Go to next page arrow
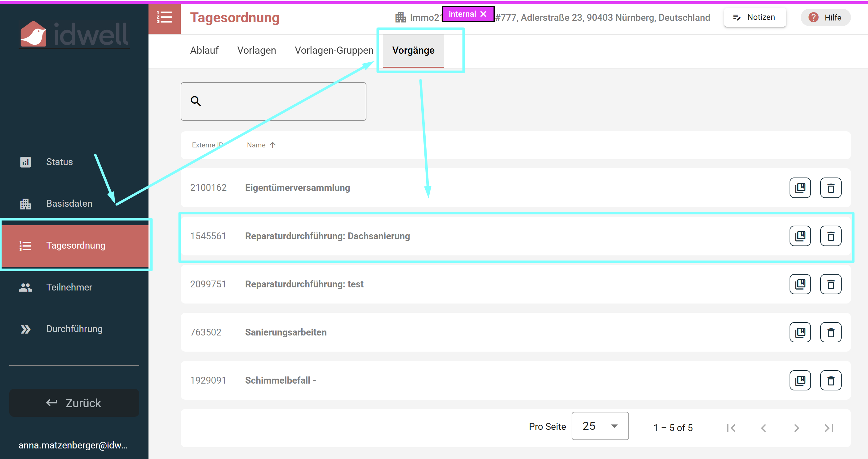 (796, 428)
